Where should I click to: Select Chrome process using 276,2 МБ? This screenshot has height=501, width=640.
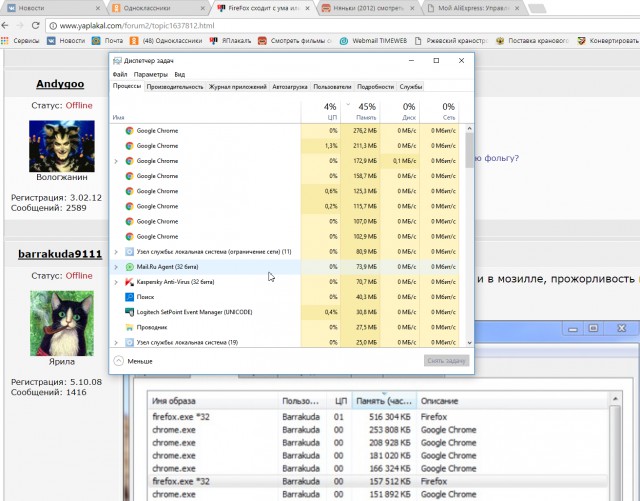(285, 131)
